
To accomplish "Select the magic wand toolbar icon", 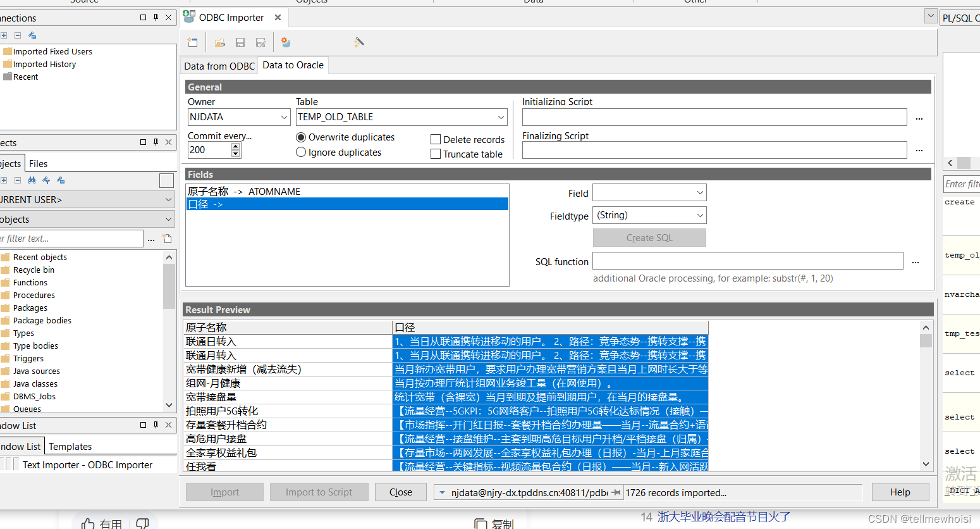I will pyautogui.click(x=358, y=42).
